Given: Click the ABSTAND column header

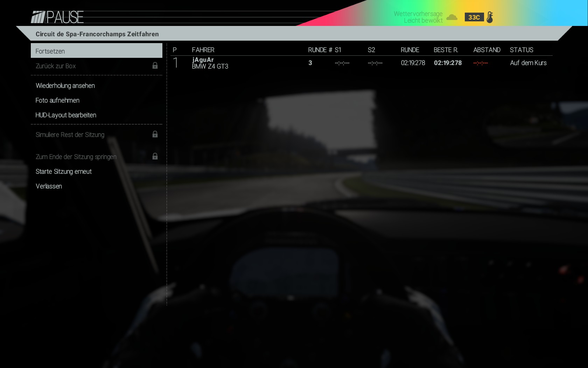Looking at the screenshot, I should (487, 50).
